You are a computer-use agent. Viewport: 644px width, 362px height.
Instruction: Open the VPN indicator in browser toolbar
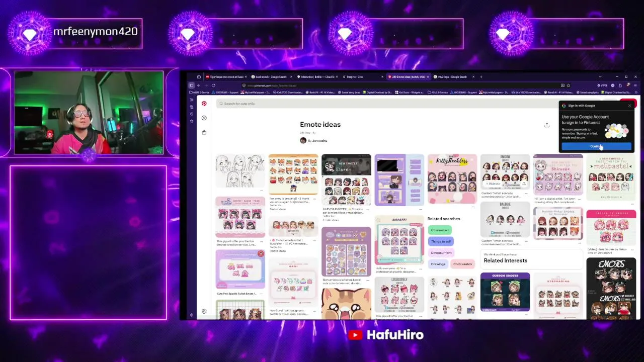tap(603, 85)
